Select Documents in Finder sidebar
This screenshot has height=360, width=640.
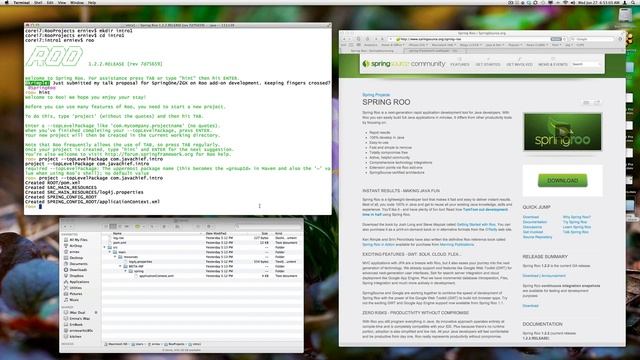76,264
